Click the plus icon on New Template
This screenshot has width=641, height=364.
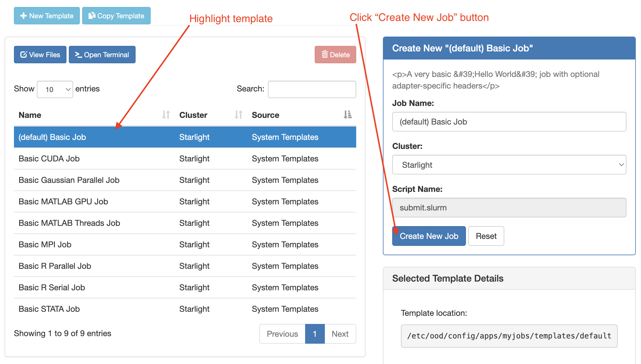24,16
